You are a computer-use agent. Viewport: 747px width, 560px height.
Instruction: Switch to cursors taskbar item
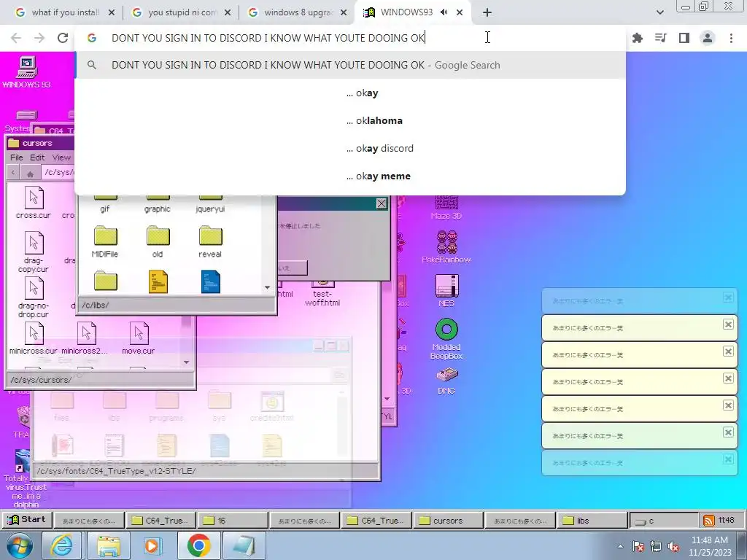[x=448, y=521]
